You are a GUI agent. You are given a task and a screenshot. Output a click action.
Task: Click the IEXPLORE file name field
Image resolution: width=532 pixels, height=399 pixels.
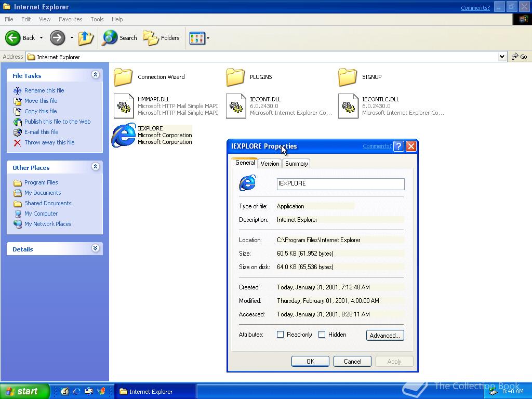coord(341,184)
